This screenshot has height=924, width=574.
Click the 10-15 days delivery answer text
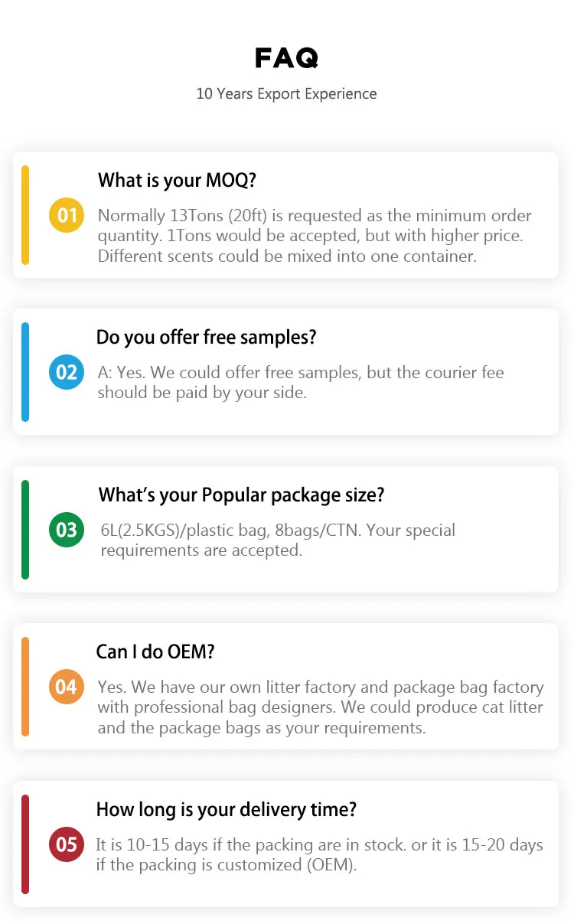coord(318,855)
